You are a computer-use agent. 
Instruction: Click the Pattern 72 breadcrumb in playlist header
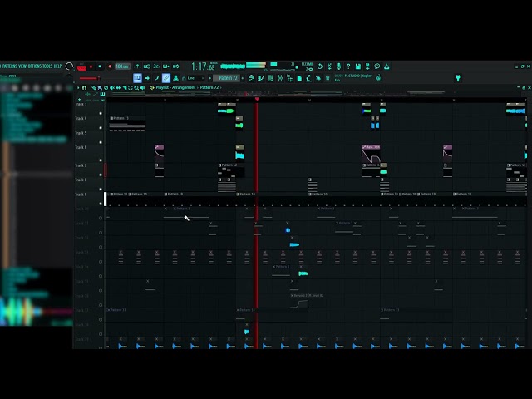click(x=209, y=87)
